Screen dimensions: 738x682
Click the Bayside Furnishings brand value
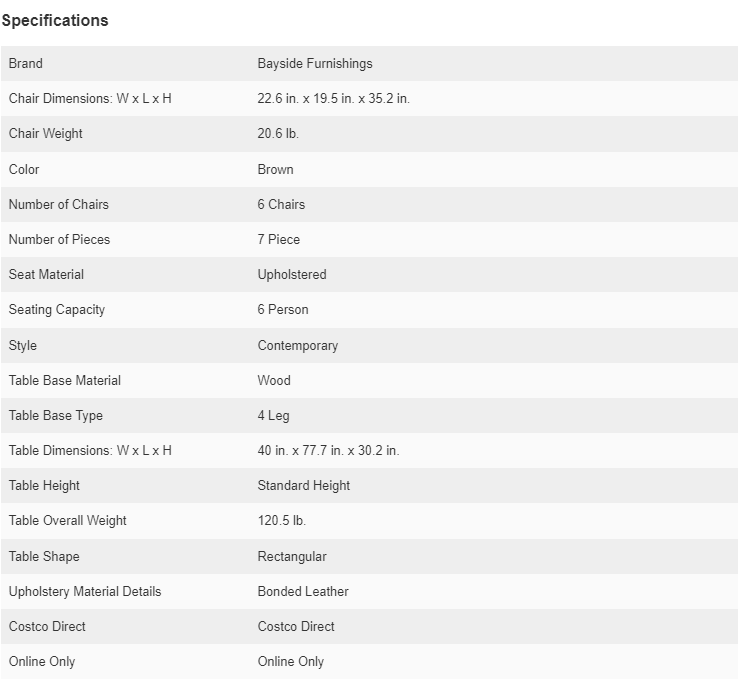315,64
